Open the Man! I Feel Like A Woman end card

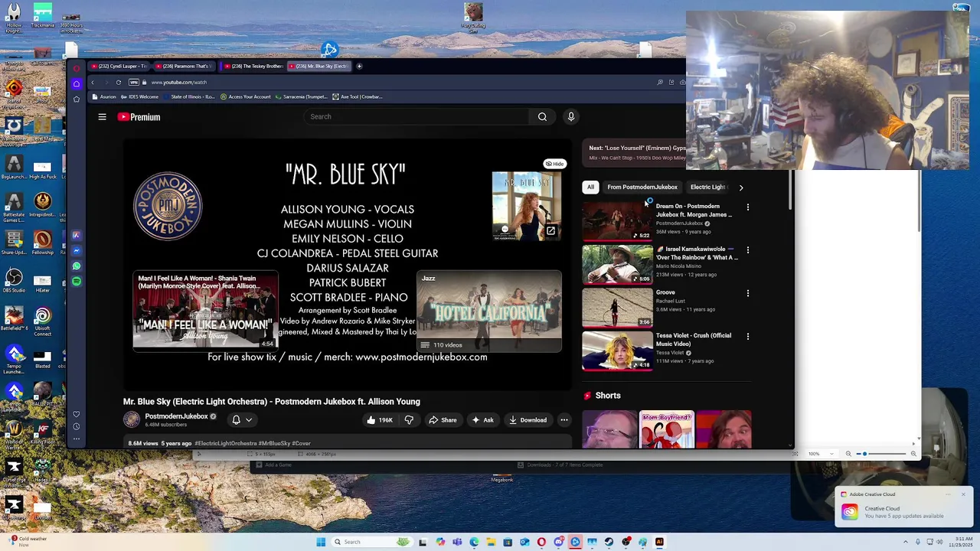point(205,311)
